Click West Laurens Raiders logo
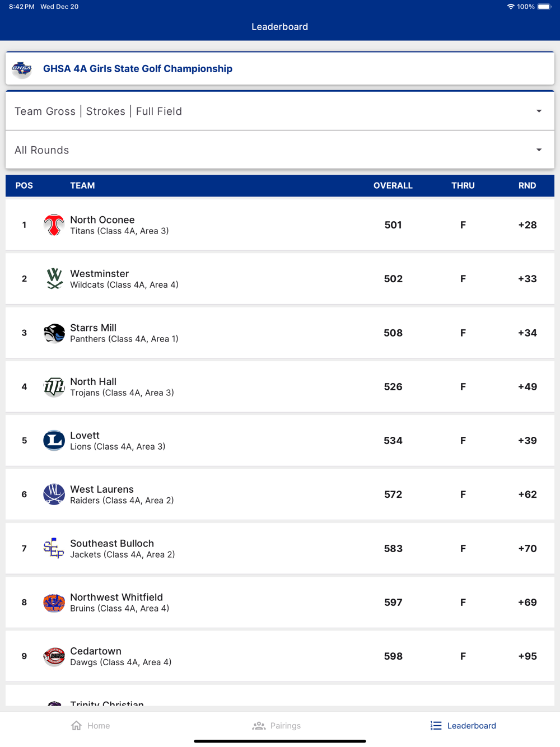 coord(54,494)
